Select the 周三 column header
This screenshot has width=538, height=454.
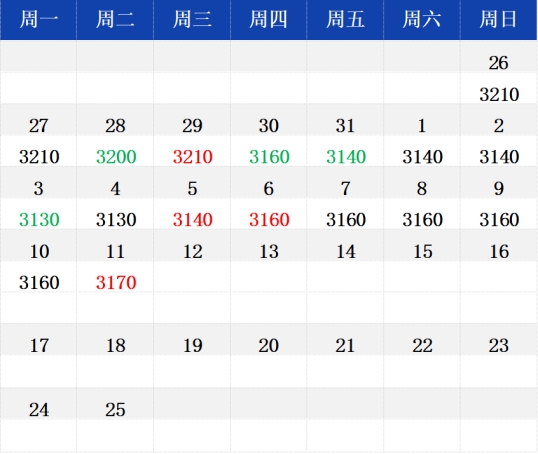[192, 20]
